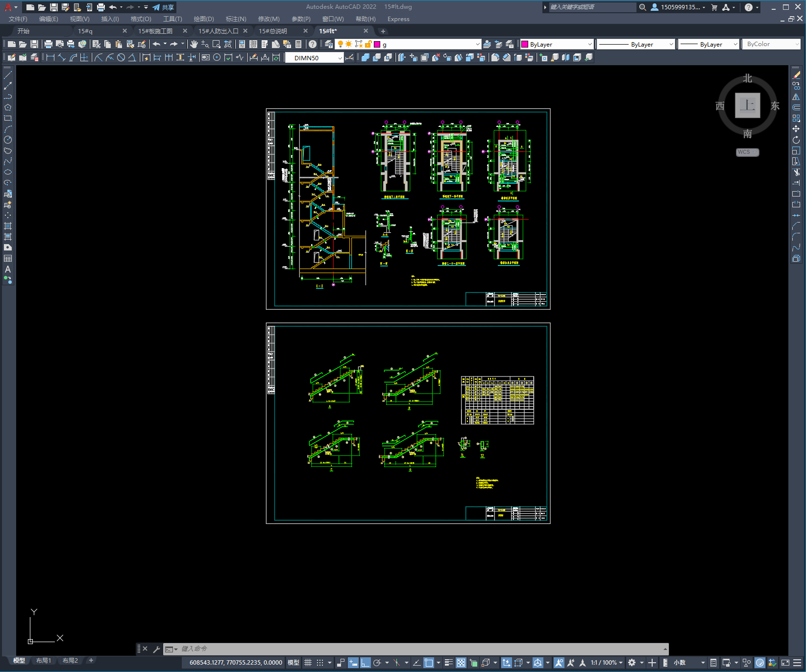Image resolution: width=806 pixels, height=672 pixels.
Task: Switch to 布局1 layout tab
Action: (x=44, y=661)
